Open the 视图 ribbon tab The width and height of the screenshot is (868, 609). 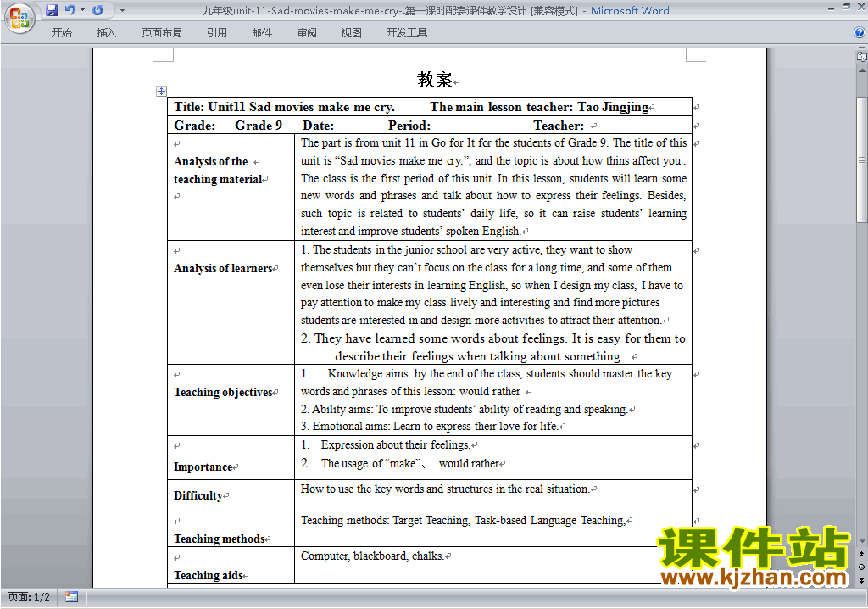(351, 33)
